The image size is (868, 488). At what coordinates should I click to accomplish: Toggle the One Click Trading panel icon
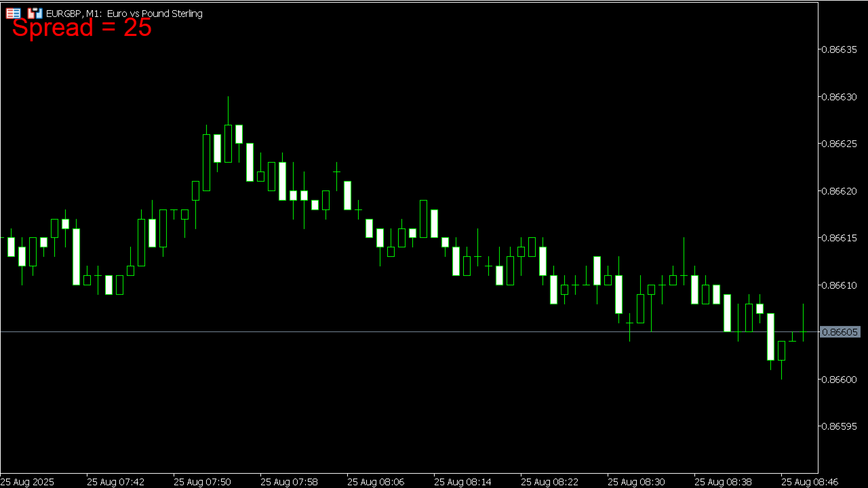[35, 13]
